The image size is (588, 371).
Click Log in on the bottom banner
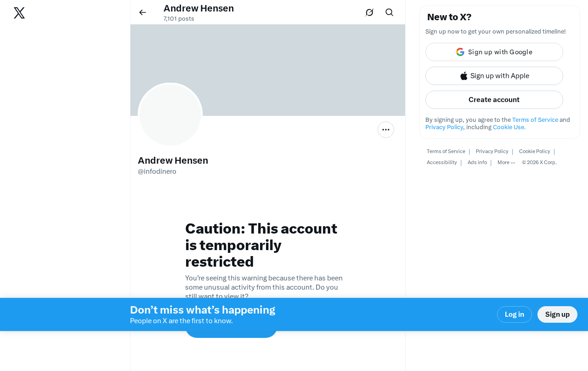514,314
